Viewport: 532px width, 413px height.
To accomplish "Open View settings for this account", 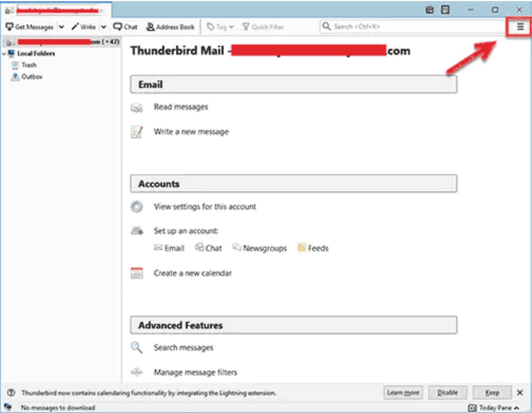I will [x=205, y=207].
